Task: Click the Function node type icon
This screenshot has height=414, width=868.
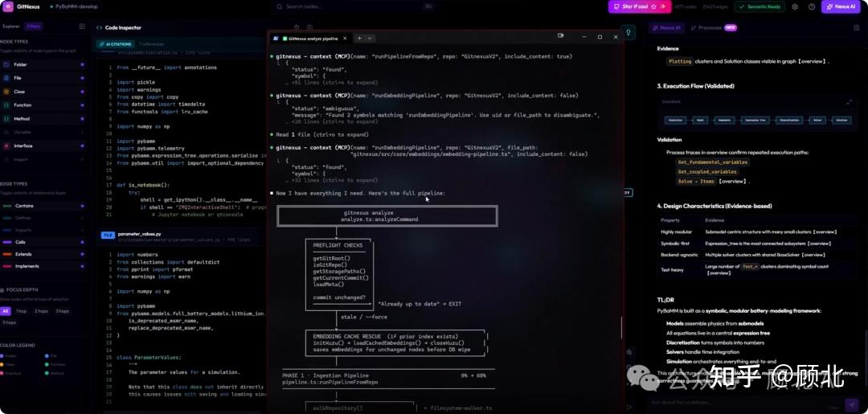Action: (6, 105)
